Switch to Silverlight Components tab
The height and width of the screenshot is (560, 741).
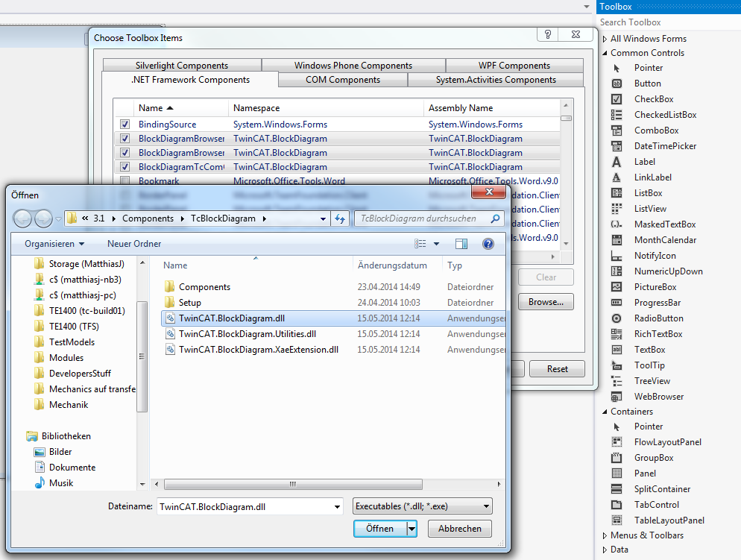182,65
